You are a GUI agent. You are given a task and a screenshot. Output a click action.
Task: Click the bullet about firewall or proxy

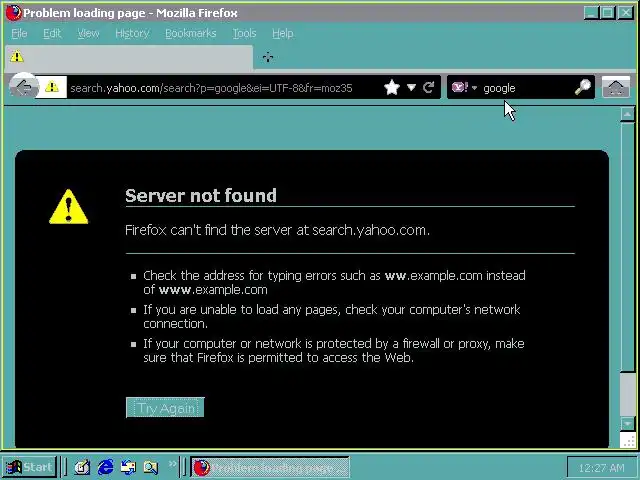pos(333,351)
